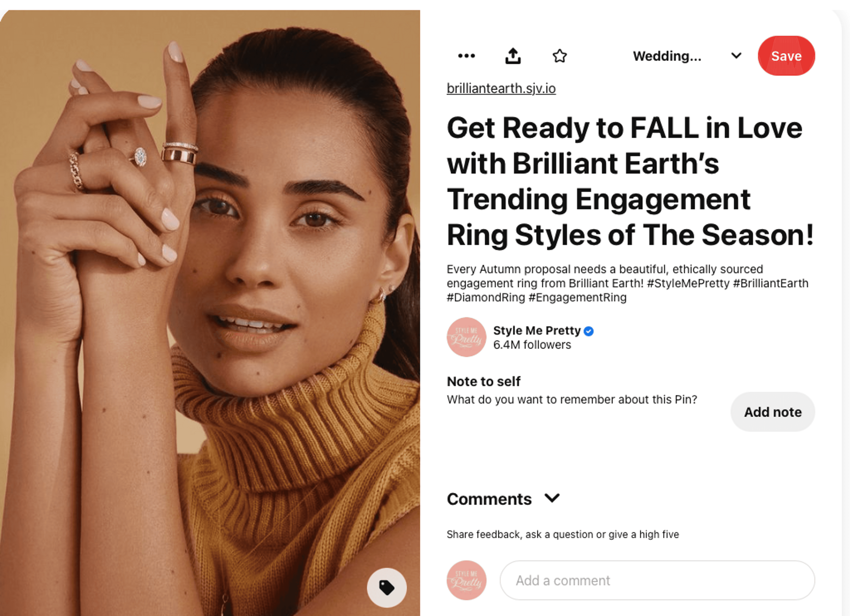Click the star favorite icon

(560, 56)
